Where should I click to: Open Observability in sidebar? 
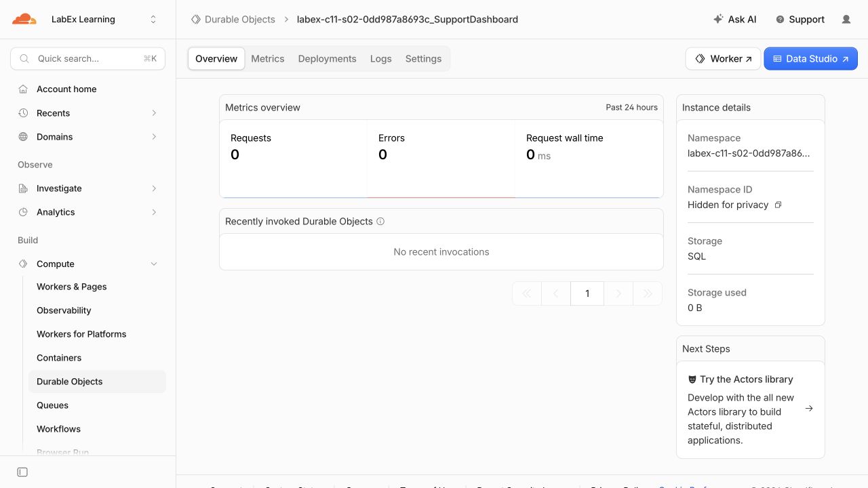pos(97,310)
